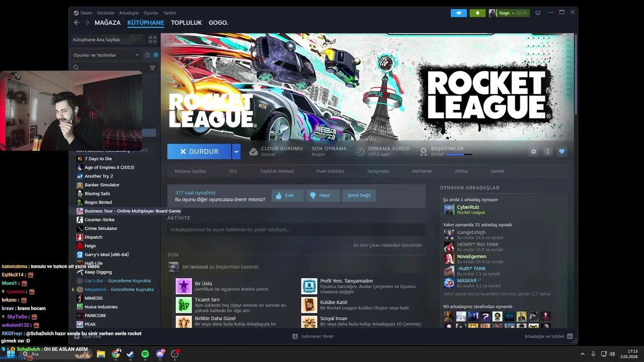Open En Son Çıkan Haberleri Görüntüle link

coord(387,245)
